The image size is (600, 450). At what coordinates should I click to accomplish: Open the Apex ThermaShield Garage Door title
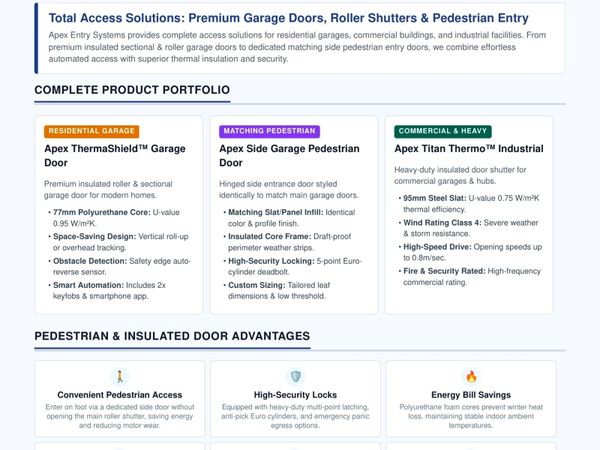115,156
